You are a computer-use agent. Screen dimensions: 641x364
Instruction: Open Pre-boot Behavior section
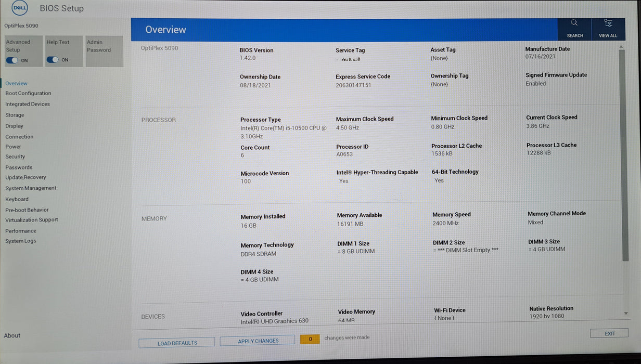click(27, 210)
